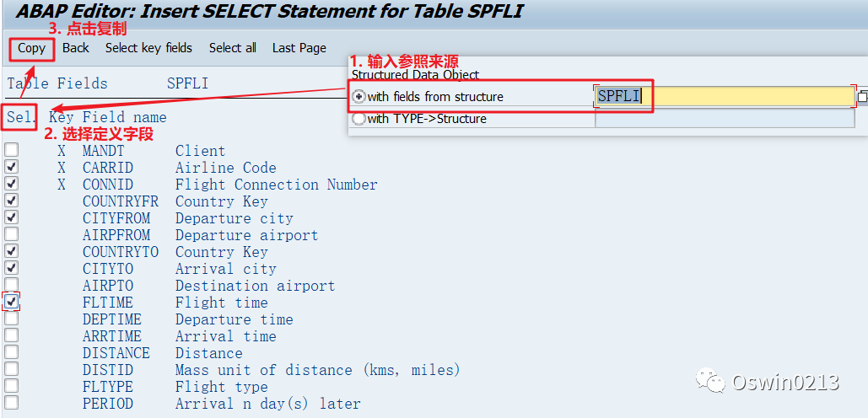Go to Last Page
This screenshot has height=418, width=868.
coord(299,48)
